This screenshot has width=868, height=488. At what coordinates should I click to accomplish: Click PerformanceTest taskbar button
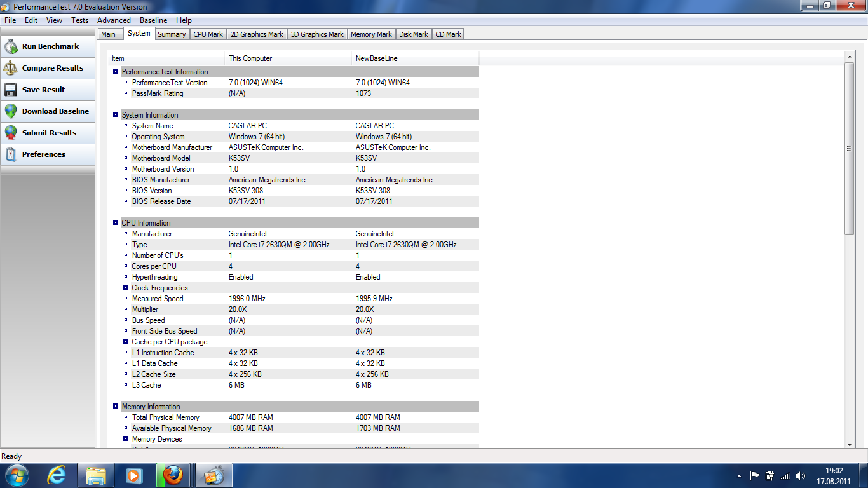tap(214, 475)
